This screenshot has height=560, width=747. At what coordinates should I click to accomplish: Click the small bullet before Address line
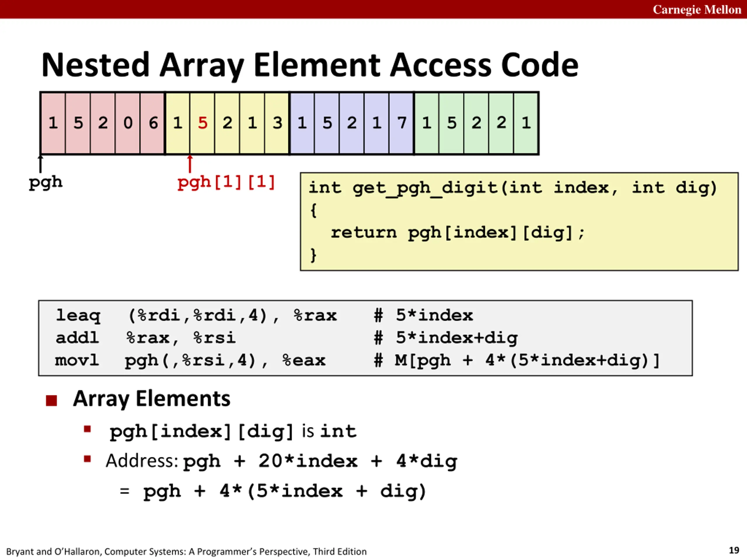[88, 459]
